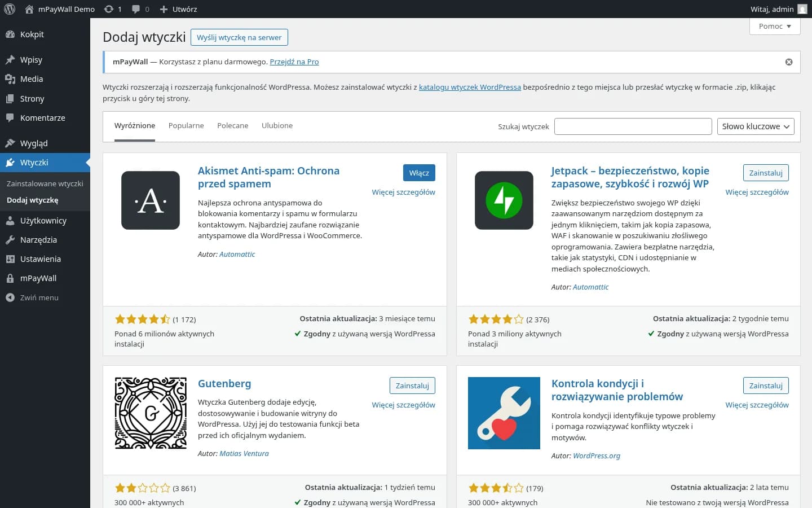
Task: Open Wygląd via the appearance icon
Action: pyautogui.click(x=10, y=143)
